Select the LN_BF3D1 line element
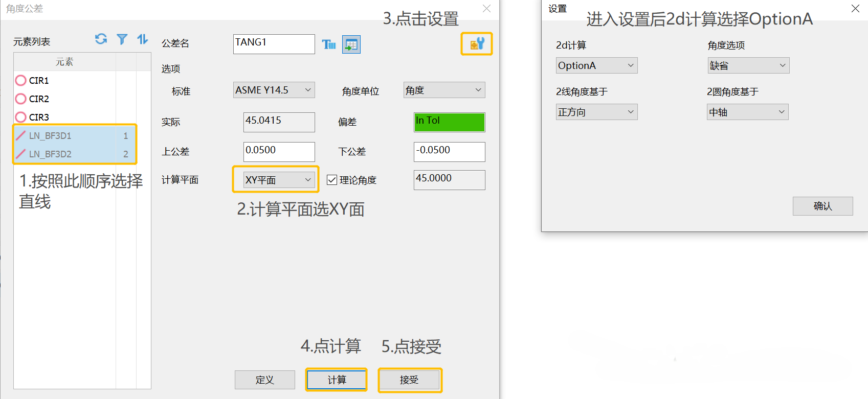 click(x=50, y=136)
